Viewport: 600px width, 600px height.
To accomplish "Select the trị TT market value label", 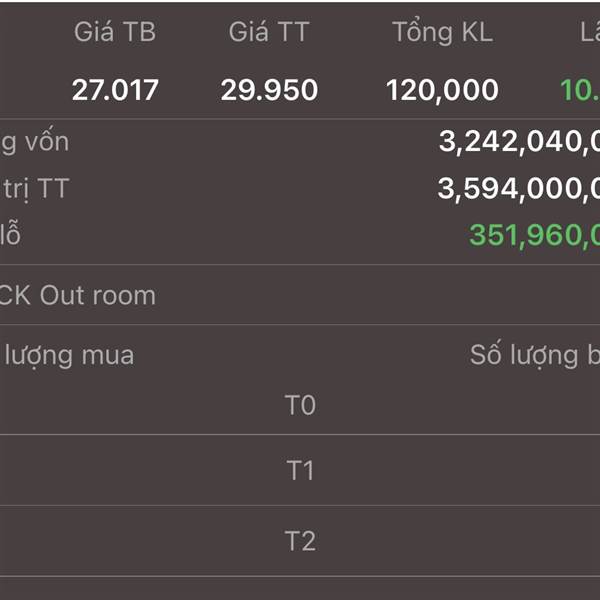I will (35, 189).
